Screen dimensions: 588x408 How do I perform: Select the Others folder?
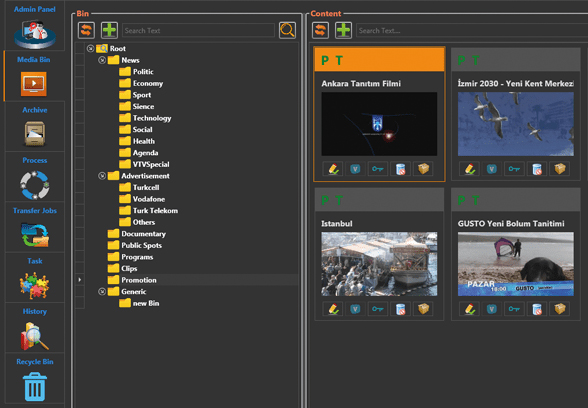click(137, 222)
